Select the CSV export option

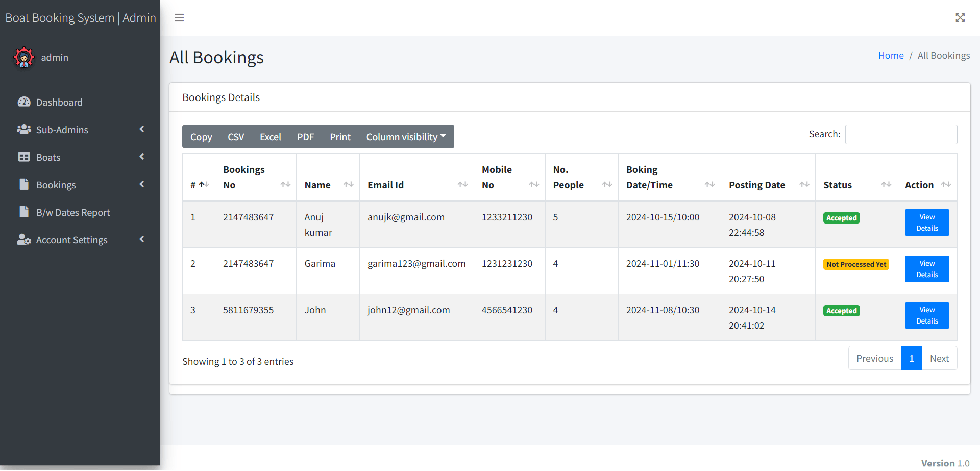pyautogui.click(x=236, y=136)
